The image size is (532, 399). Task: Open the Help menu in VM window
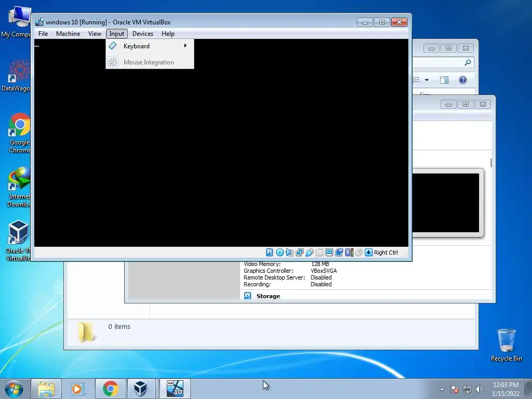point(168,34)
